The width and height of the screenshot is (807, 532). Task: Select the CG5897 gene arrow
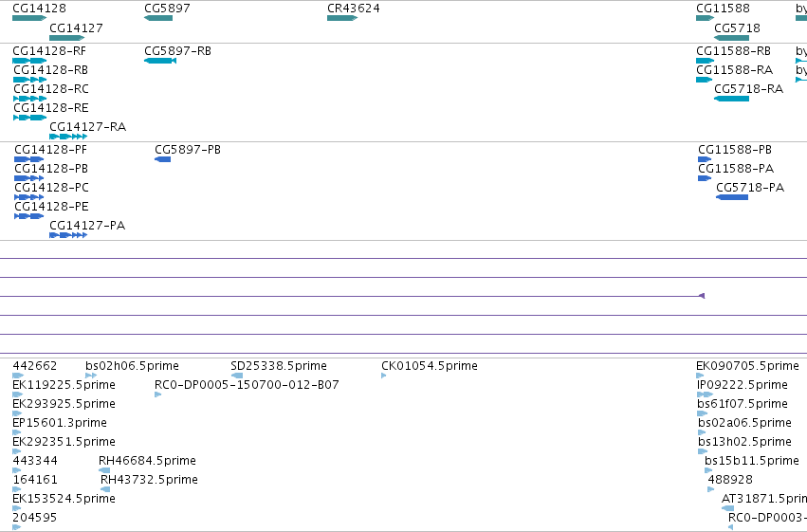pos(158,18)
